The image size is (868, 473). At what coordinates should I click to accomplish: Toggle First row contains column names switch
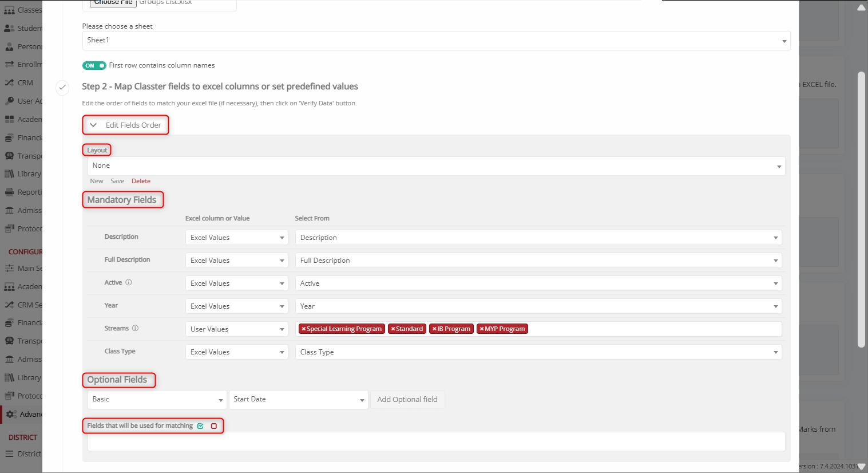[94, 66]
